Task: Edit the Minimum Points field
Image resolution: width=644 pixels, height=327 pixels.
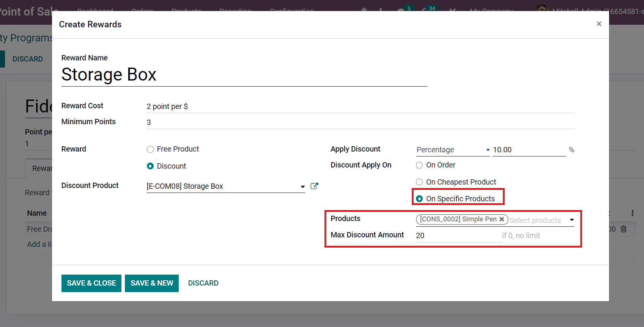Action: tap(360, 122)
